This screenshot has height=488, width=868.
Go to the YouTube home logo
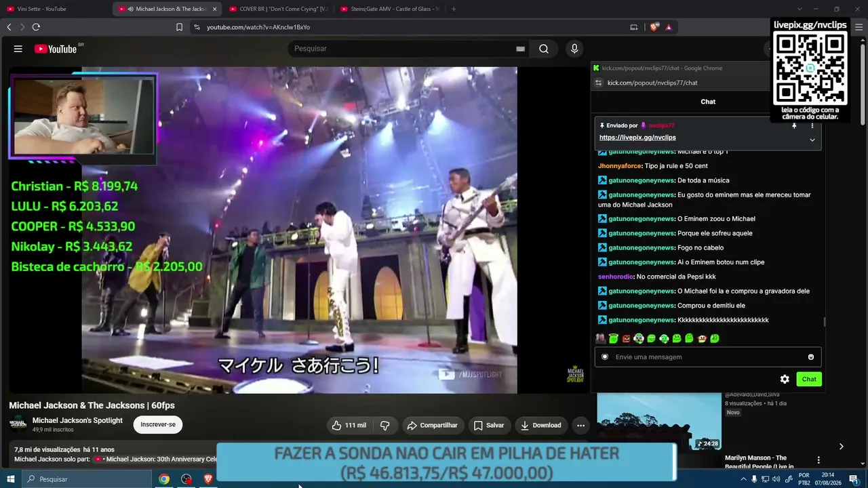[x=56, y=49]
